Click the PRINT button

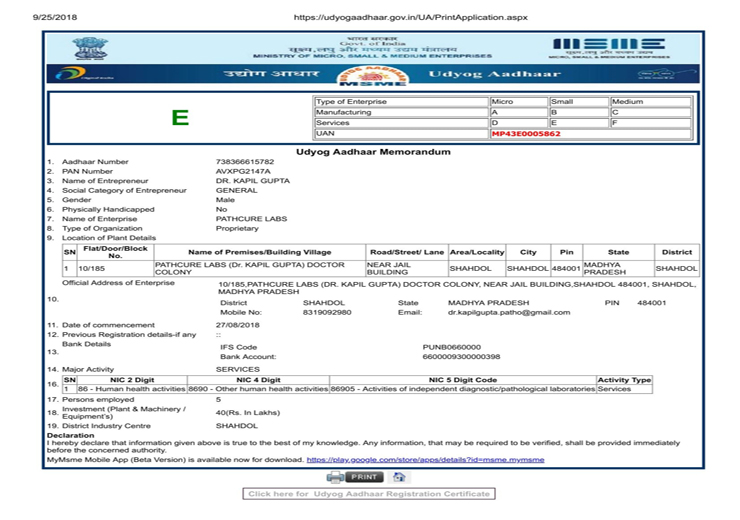point(364,477)
